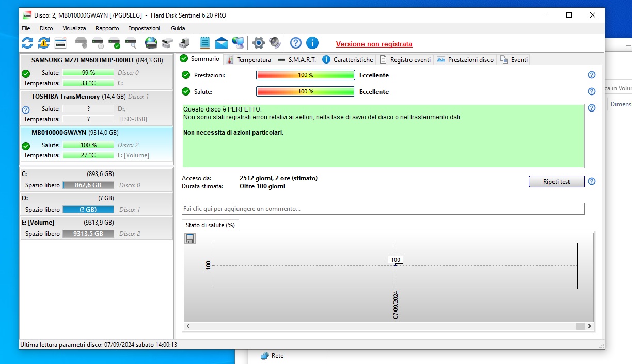Click the 2512 giorni, 2 ore (stimato) value
The image size is (632, 364).
(278, 178)
